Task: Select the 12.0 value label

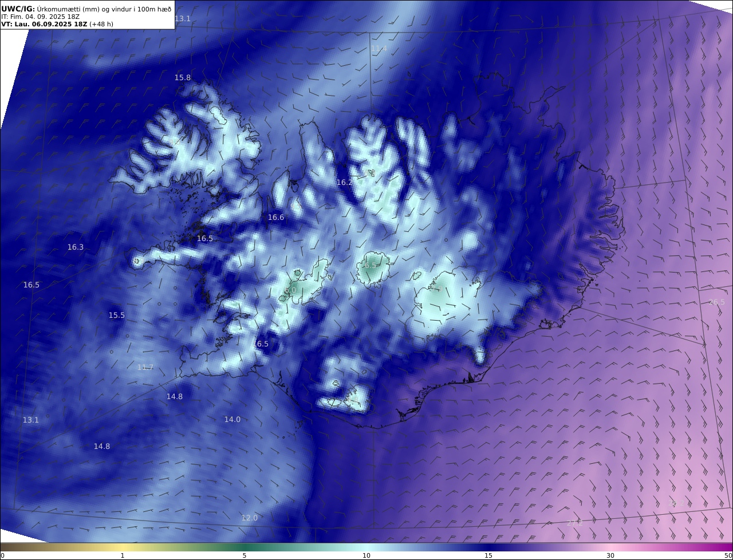Action: (x=250, y=518)
